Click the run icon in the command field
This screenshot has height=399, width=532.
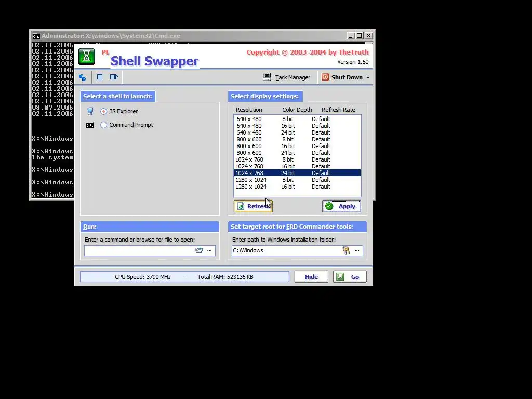pos(199,250)
